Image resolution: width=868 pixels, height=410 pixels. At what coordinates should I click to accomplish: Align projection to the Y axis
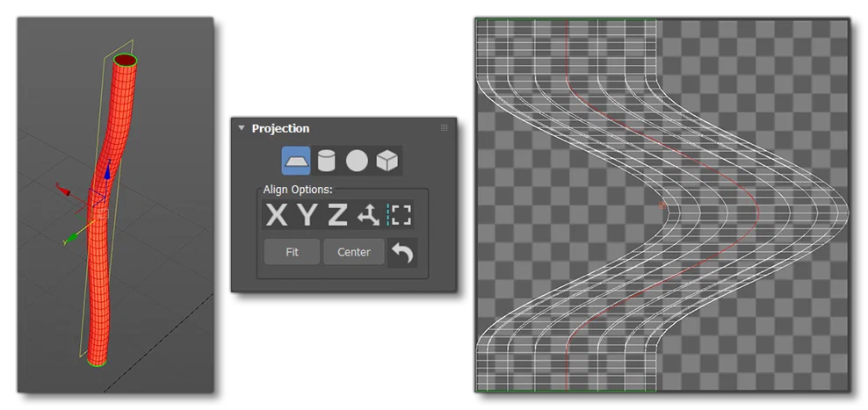click(x=307, y=215)
